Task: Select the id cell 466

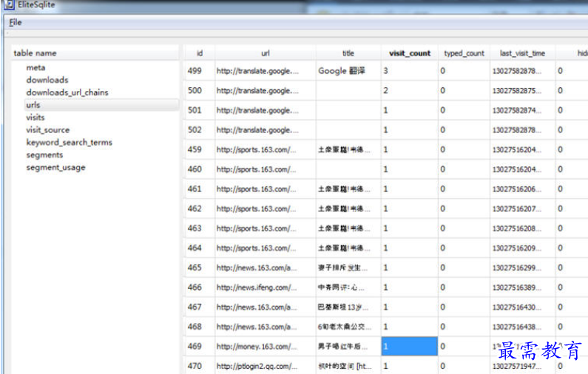Action: click(x=200, y=288)
